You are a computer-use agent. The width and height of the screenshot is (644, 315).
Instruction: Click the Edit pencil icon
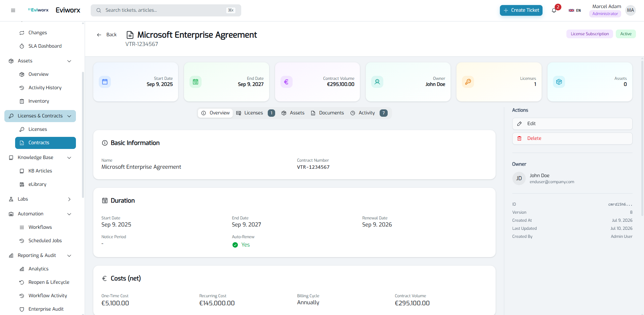tap(519, 124)
